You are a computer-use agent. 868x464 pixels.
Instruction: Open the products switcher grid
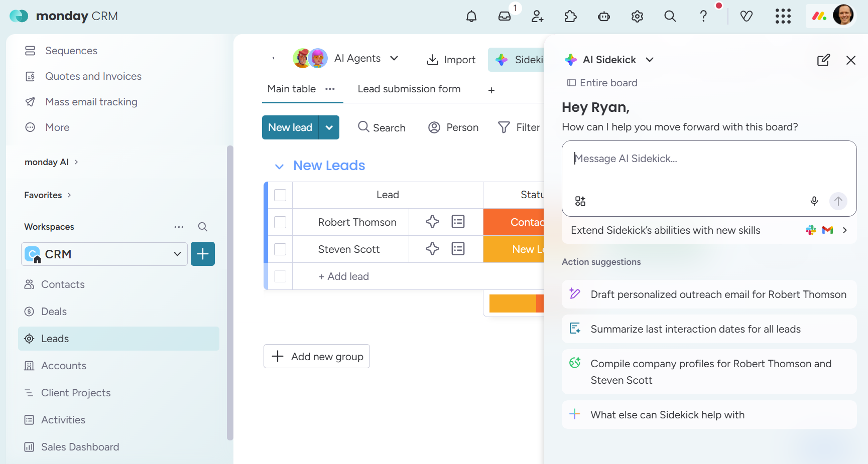[x=783, y=17]
